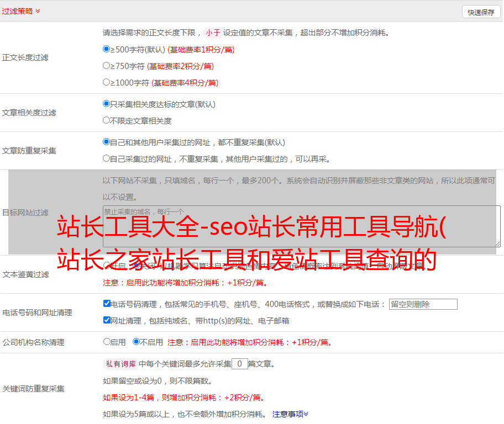Image resolution: width=504 pixels, height=424 pixels.
Task: Click the 文章相关度过滤 label
Action: (29, 113)
